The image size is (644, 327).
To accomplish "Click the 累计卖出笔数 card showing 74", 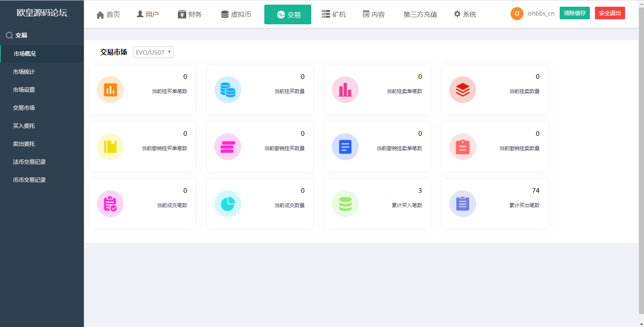I will [x=495, y=204].
